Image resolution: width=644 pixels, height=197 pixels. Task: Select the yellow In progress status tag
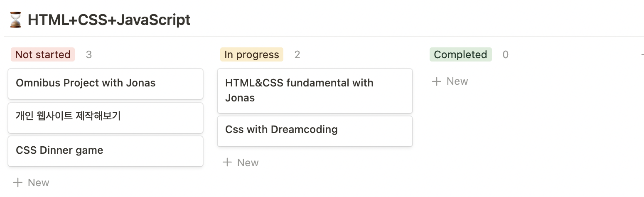point(252,54)
